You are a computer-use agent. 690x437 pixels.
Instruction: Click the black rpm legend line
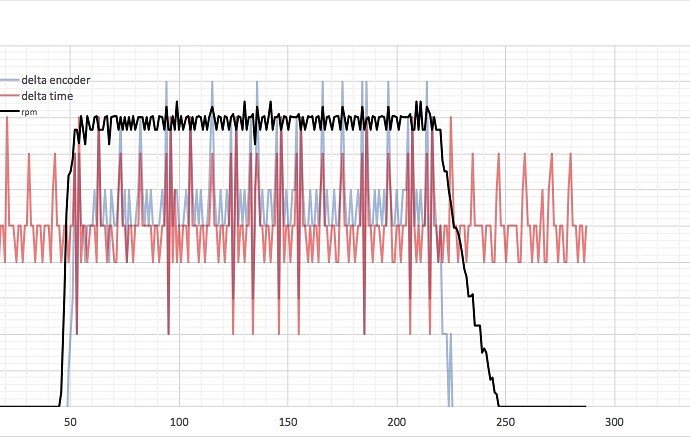click(10, 112)
